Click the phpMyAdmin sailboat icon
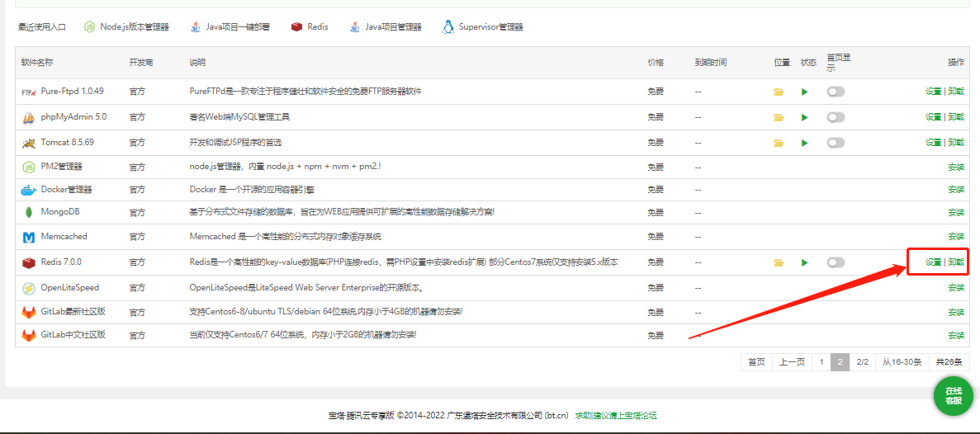 coord(29,117)
